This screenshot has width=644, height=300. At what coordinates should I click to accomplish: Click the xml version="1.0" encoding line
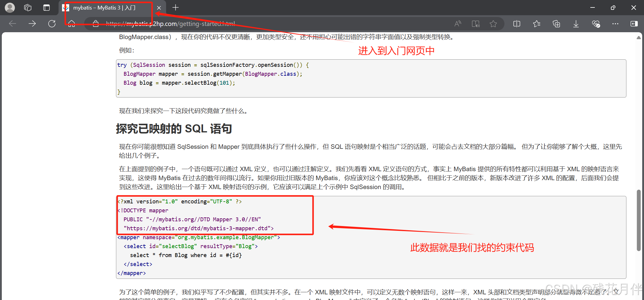tap(179, 202)
